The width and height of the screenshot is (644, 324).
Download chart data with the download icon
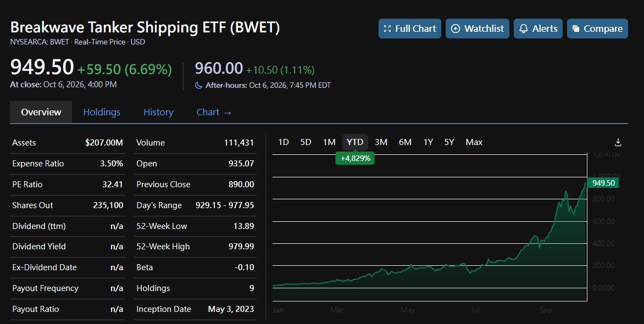click(x=618, y=142)
